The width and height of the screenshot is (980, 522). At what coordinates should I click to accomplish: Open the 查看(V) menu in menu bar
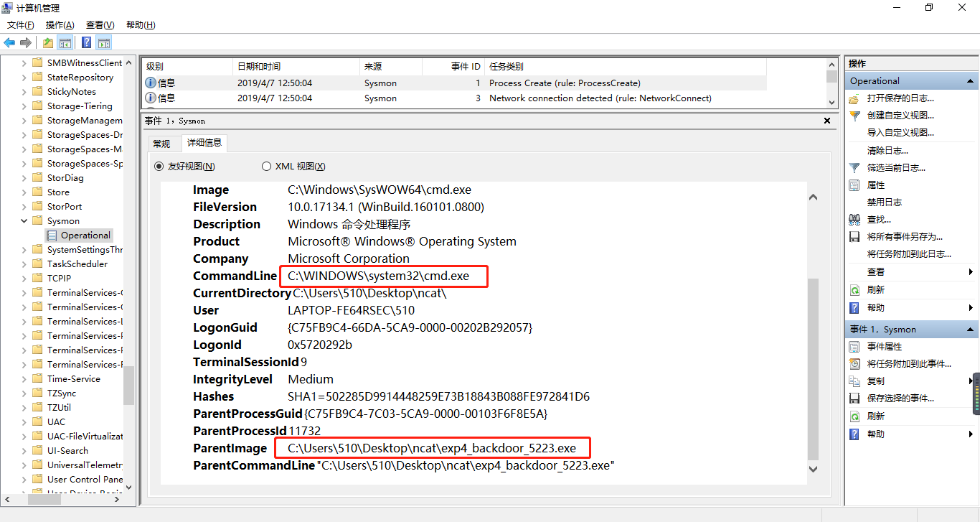(100, 25)
